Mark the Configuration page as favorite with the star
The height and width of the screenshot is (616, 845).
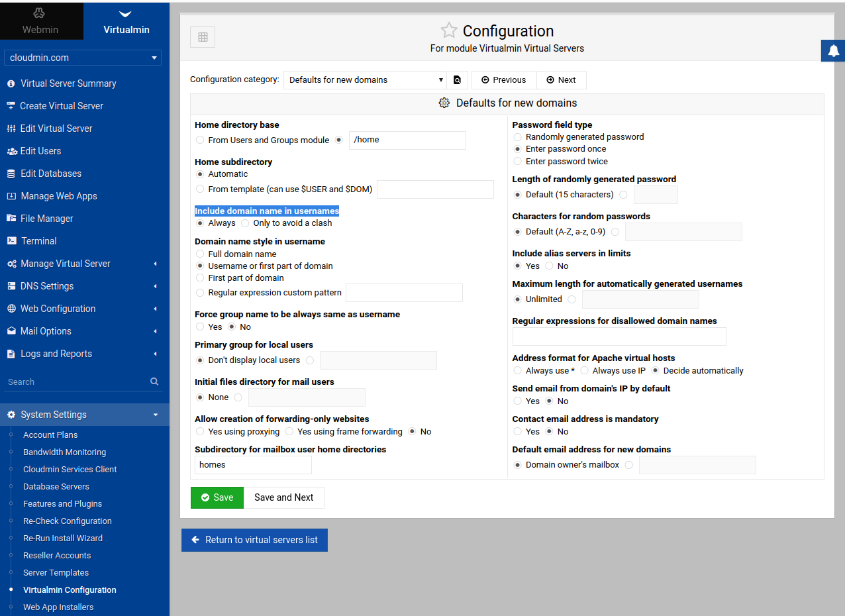tap(449, 30)
